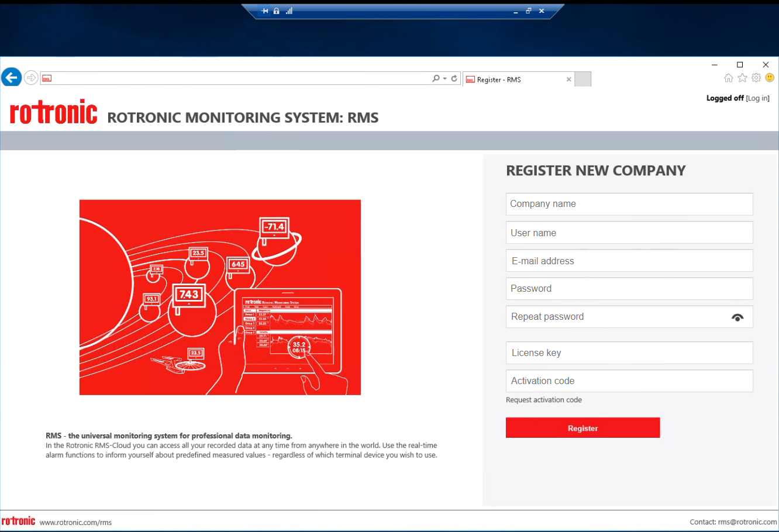Image resolution: width=779 pixels, height=532 pixels.
Task: Click the red RMS illustration image
Action: [x=220, y=297]
